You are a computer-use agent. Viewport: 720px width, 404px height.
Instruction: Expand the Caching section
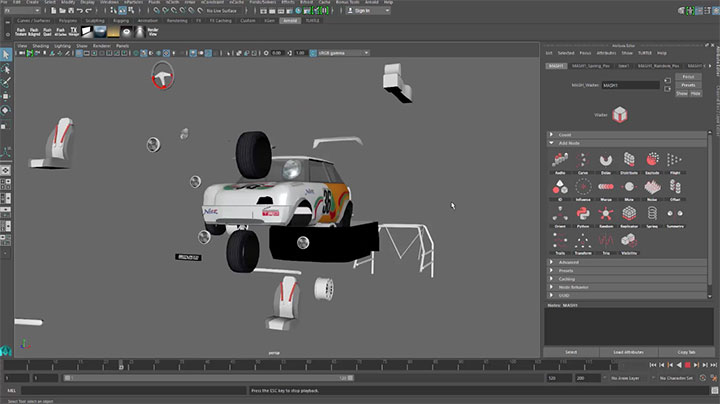click(x=627, y=279)
